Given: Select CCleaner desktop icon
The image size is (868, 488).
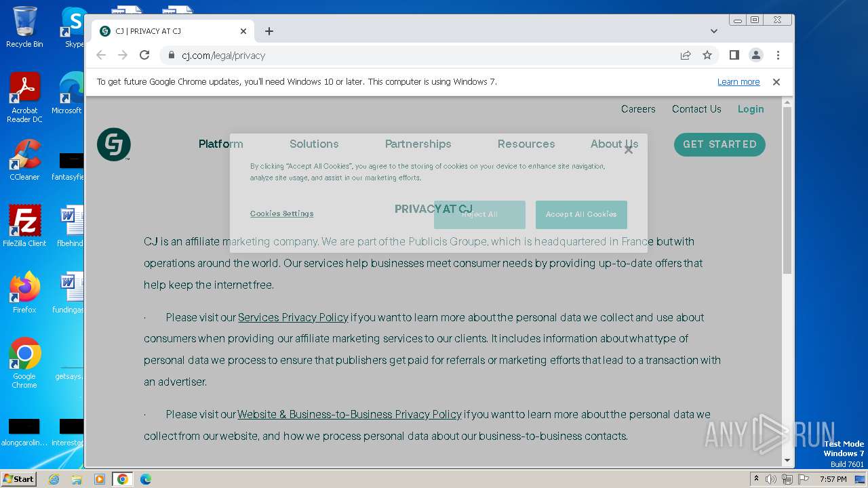Looking at the screenshot, I should (x=24, y=160).
